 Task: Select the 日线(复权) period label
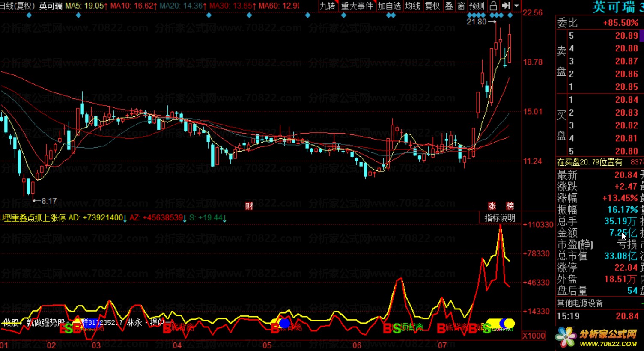[x=17, y=6]
